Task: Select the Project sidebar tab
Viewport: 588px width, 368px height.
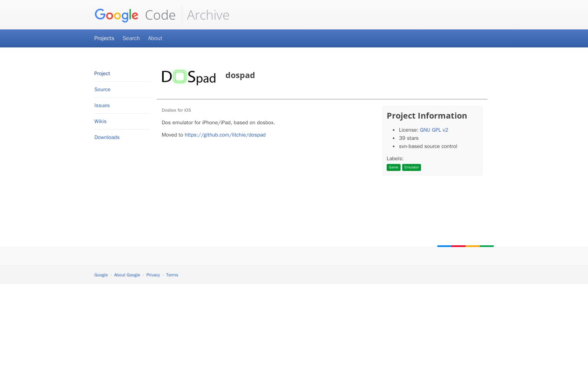Action: [x=102, y=74]
